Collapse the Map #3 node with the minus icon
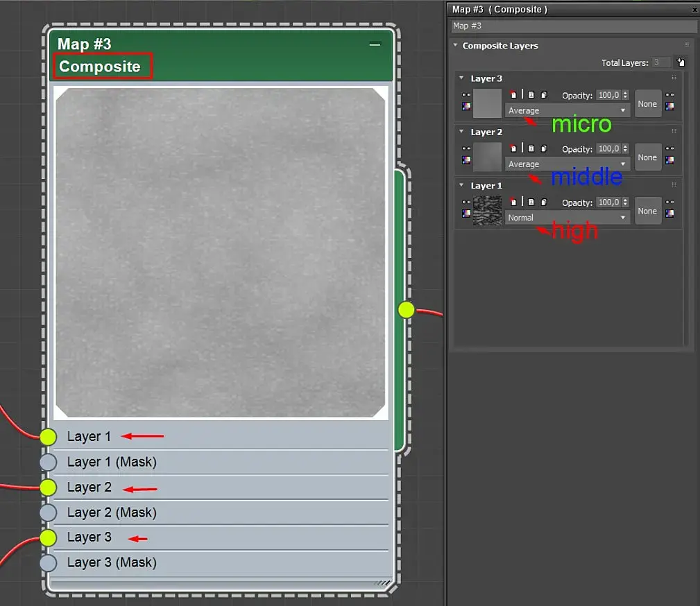 pos(375,44)
